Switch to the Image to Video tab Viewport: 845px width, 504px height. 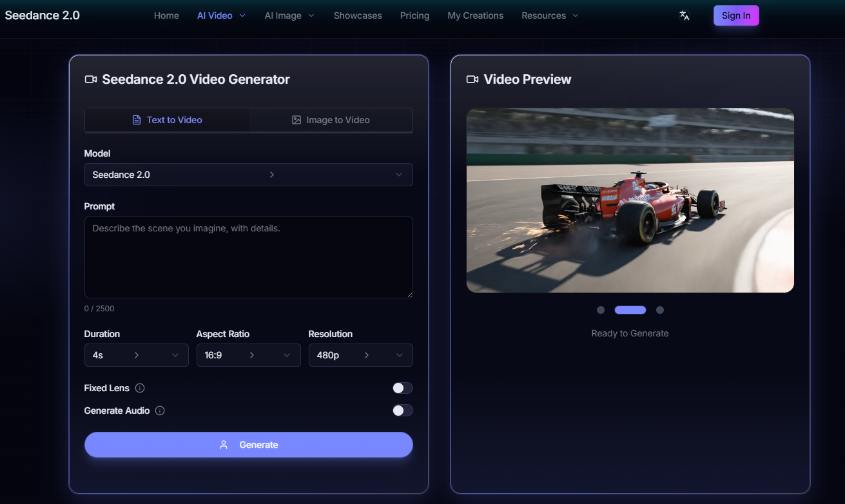pos(331,119)
